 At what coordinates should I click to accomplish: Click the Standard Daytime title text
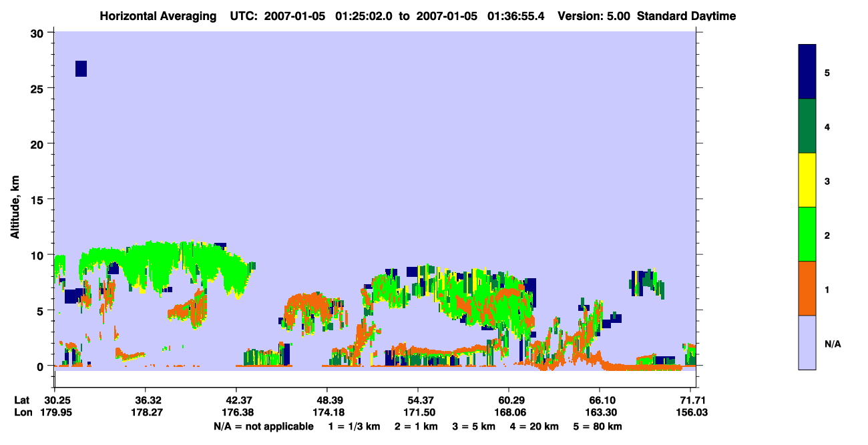(686, 16)
